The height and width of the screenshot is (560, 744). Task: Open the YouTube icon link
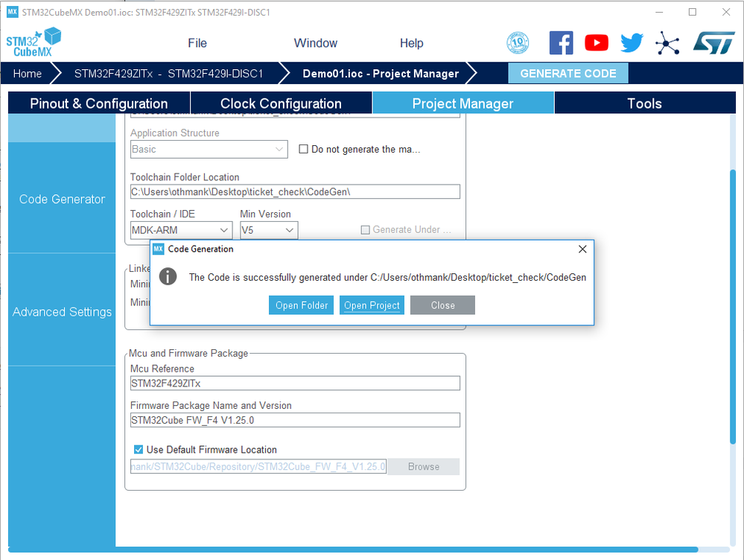[x=597, y=43]
